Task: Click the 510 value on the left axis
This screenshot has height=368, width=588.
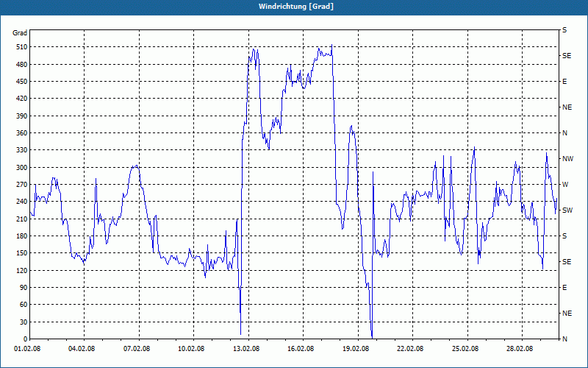Action: pyautogui.click(x=21, y=47)
